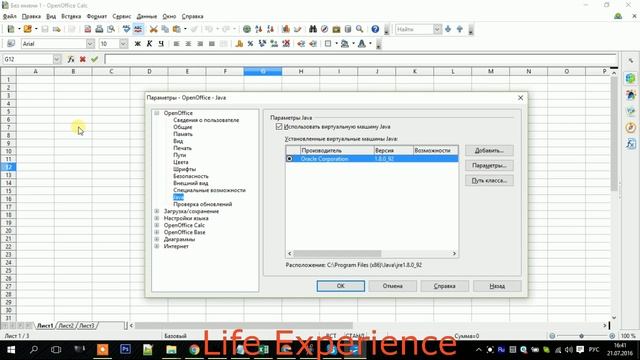The width and height of the screenshot is (640, 360).
Task: Select 'Безопасность' in options tree
Action: pyautogui.click(x=191, y=176)
